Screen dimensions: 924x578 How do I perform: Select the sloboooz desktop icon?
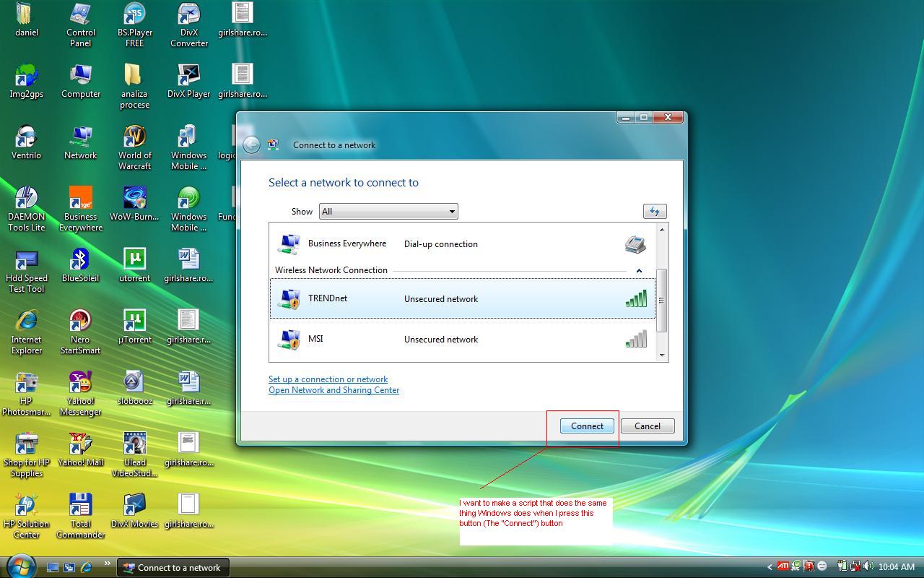(x=134, y=388)
